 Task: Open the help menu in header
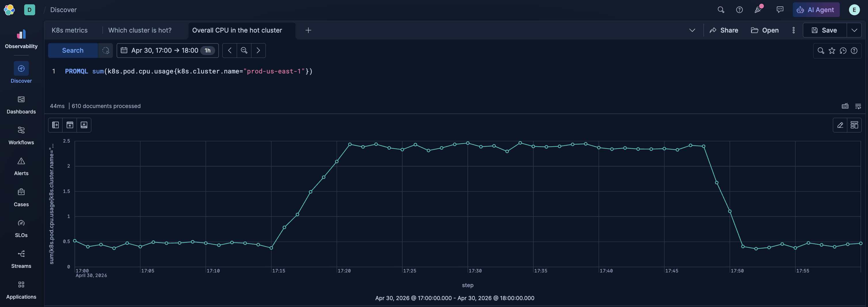coord(739,10)
